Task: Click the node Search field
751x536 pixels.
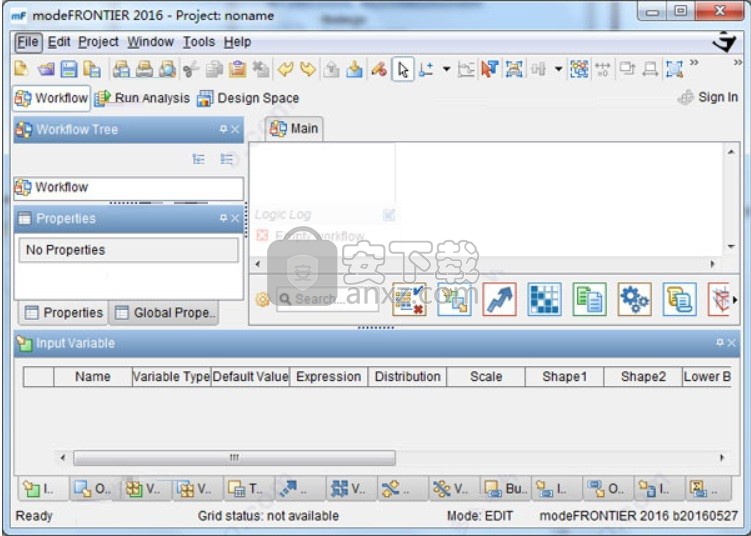Action: (x=328, y=299)
